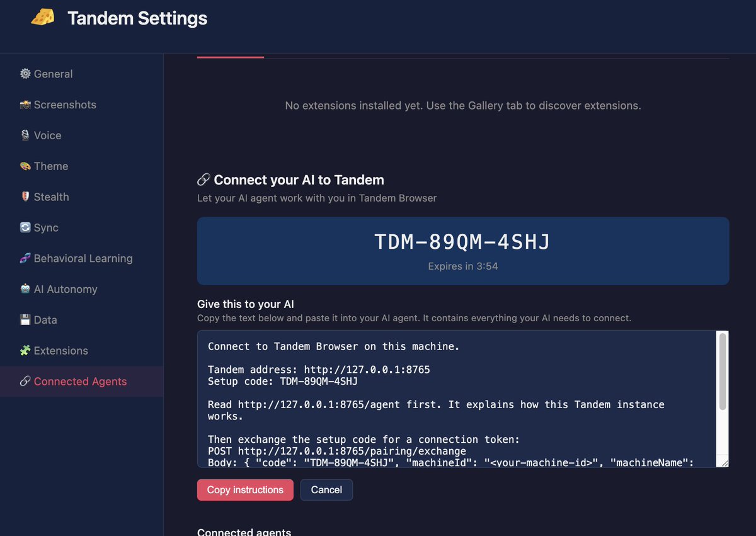
Task: Select Connected Agents in the sidebar
Action: tap(81, 382)
